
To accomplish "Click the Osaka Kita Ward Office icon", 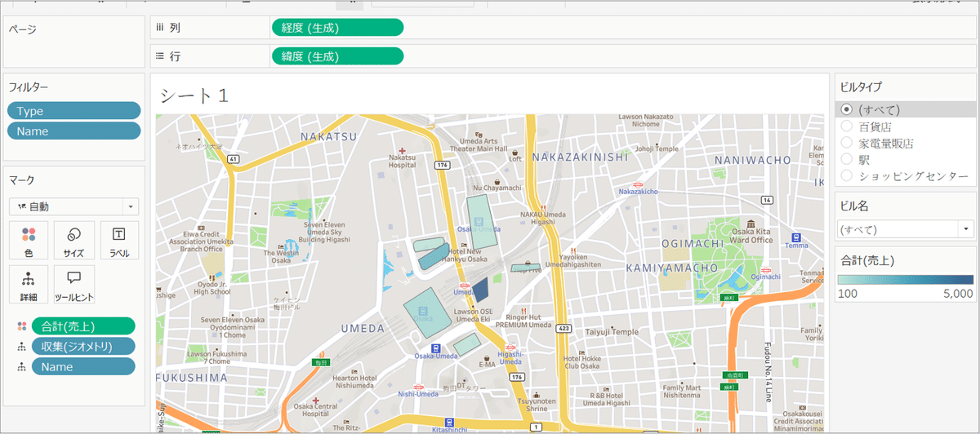I will (751, 224).
